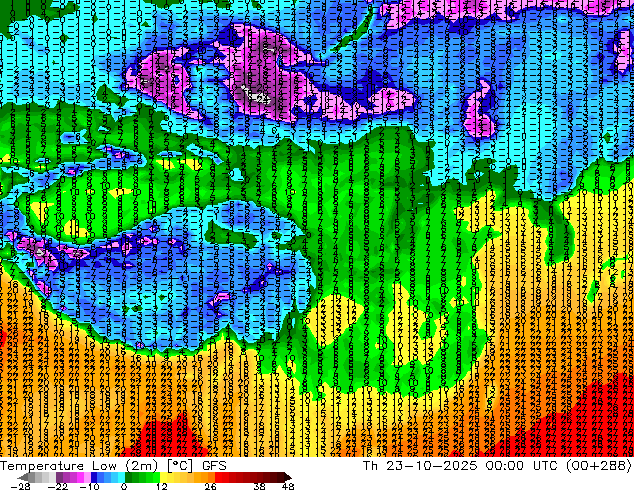Image resolution: width=634 pixels, height=490 pixels.
Task: Click the '-10' legend value
Action: pos(89,486)
